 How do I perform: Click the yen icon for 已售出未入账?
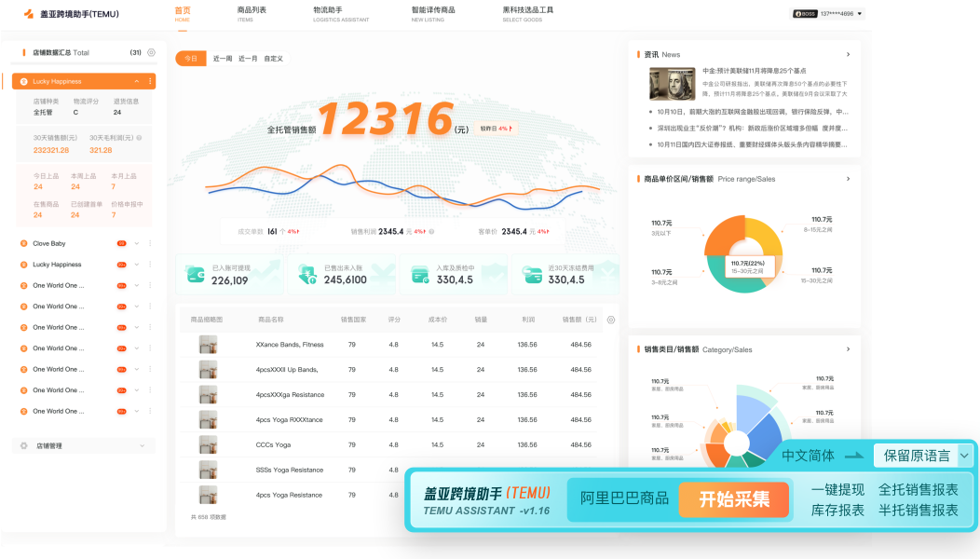308,275
